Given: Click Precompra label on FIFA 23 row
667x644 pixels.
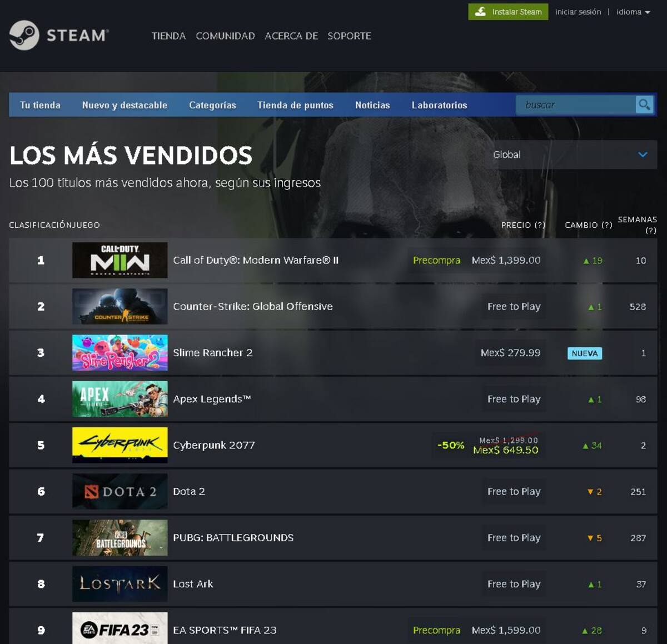Looking at the screenshot, I should click(x=436, y=630).
